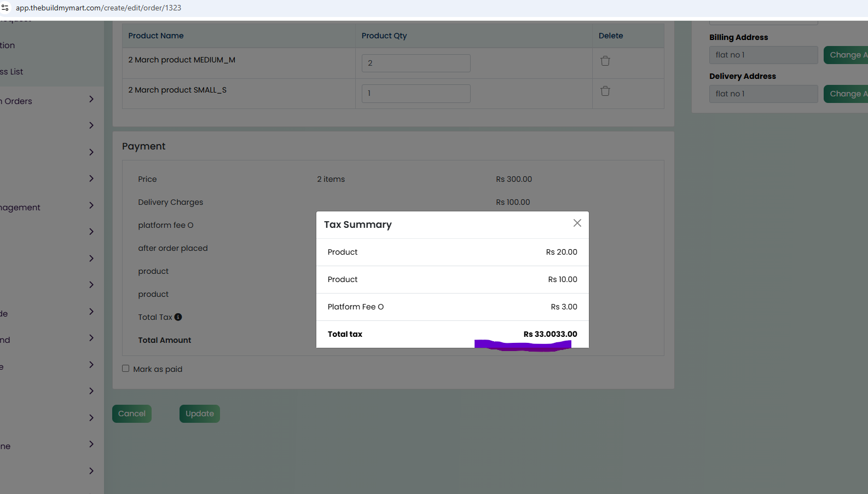Click the URL in the address bar

99,8
